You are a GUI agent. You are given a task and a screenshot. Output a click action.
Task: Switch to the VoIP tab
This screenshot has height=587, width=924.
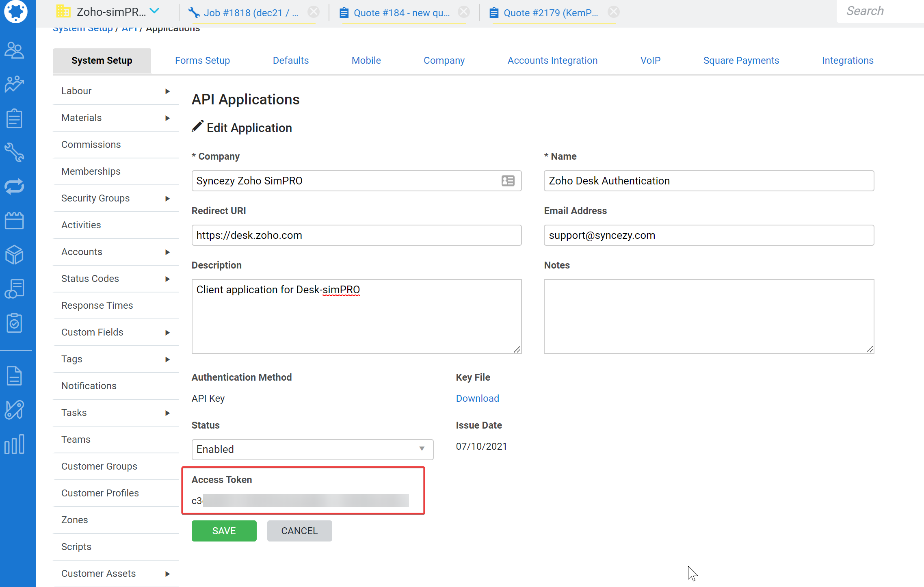click(x=650, y=61)
